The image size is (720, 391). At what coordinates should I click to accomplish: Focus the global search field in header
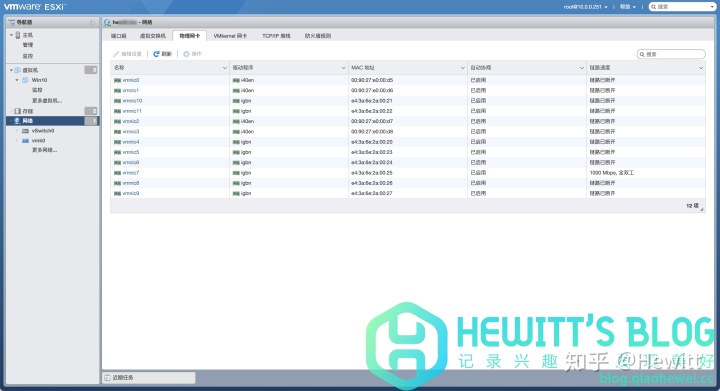(682, 7)
